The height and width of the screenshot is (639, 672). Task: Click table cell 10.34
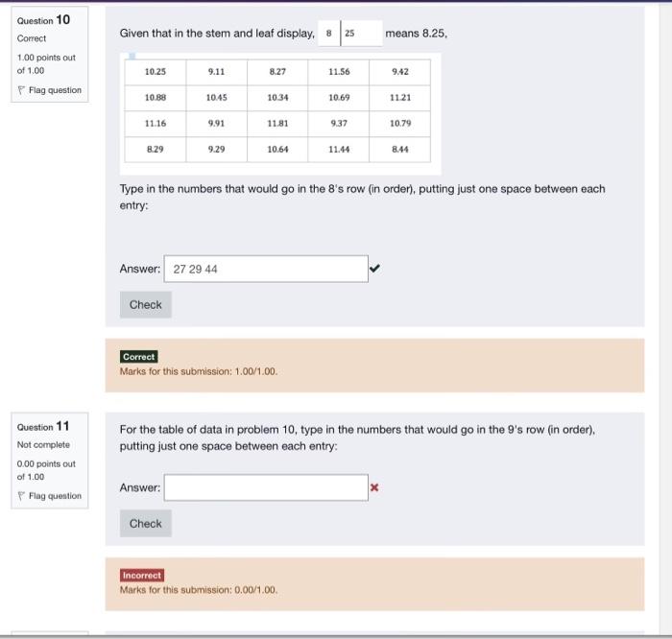(277, 98)
